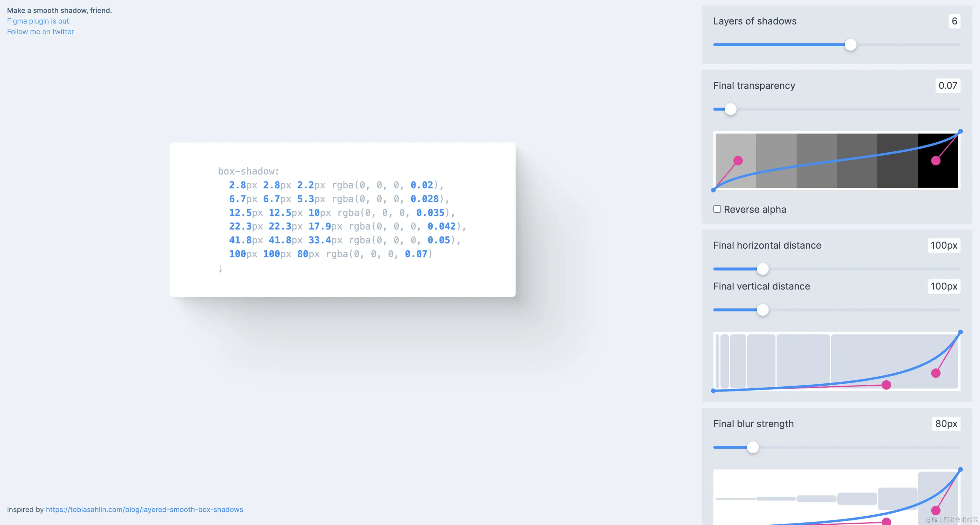Image resolution: width=980 pixels, height=525 pixels.
Task: Click the Final blur strength slider handle
Action: click(752, 448)
